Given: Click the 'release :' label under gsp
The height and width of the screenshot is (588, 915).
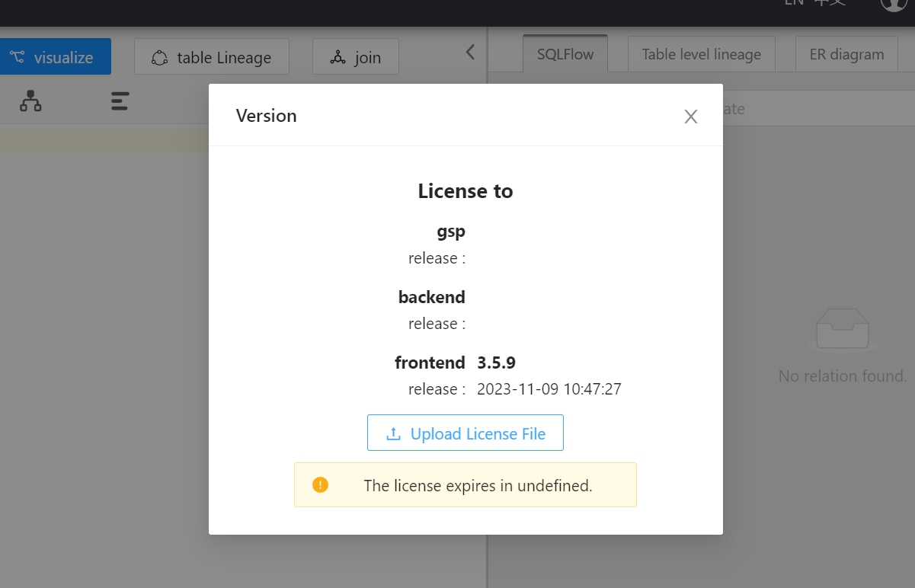Looking at the screenshot, I should tap(437, 258).
